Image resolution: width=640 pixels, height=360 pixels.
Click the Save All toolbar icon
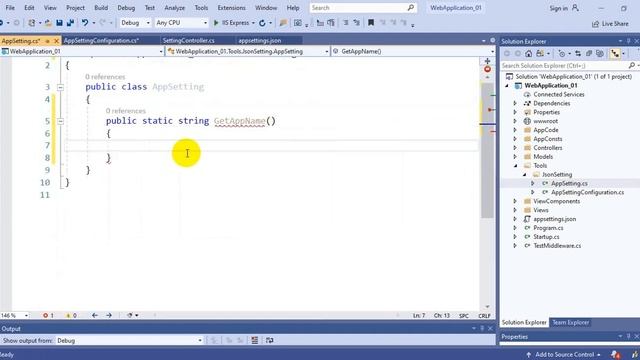click(70, 23)
